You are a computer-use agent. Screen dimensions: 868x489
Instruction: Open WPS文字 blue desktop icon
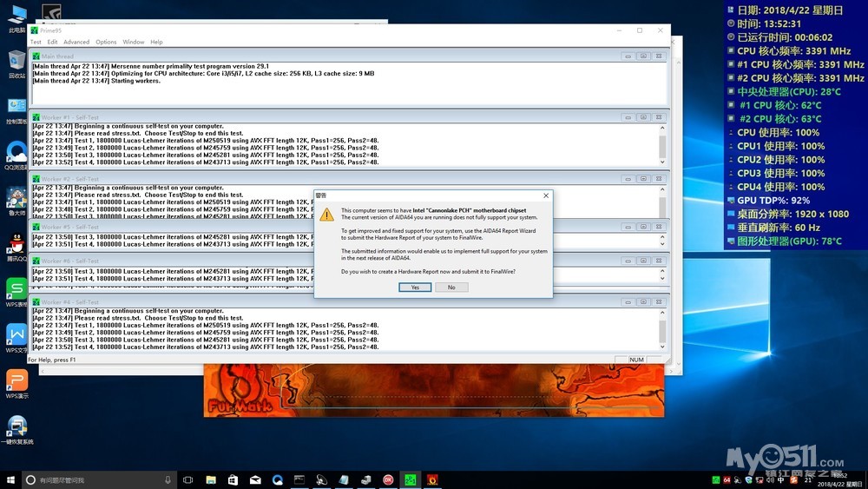point(16,339)
